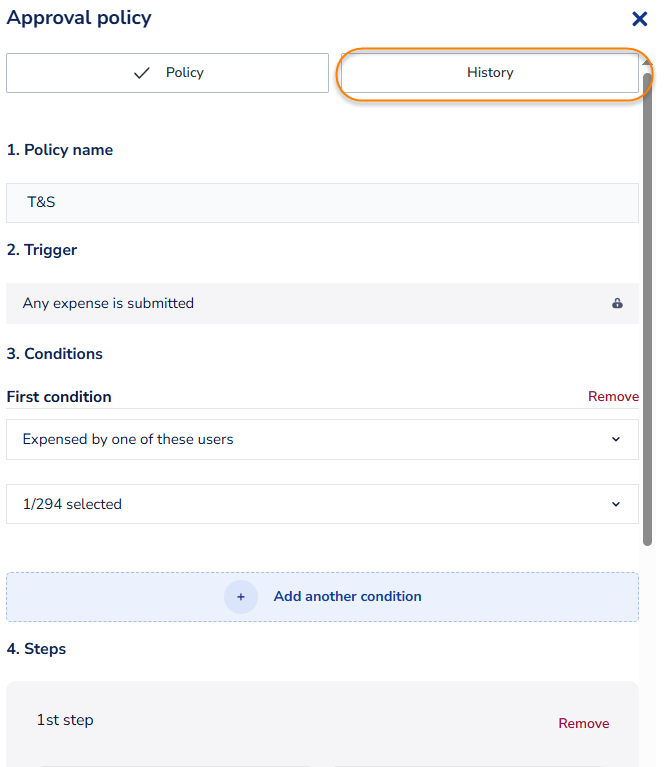Click chevron on '1/294 selected' field
This screenshot has width=666, height=767.
[x=616, y=504]
